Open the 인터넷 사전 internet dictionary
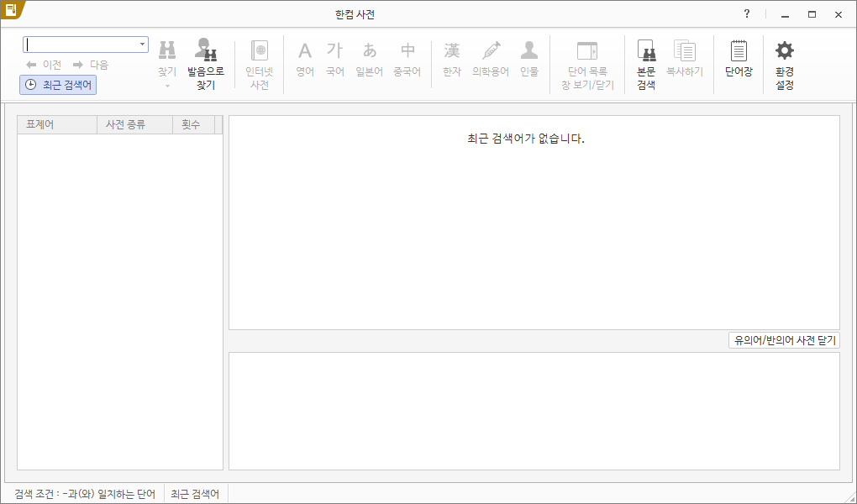 click(x=260, y=65)
